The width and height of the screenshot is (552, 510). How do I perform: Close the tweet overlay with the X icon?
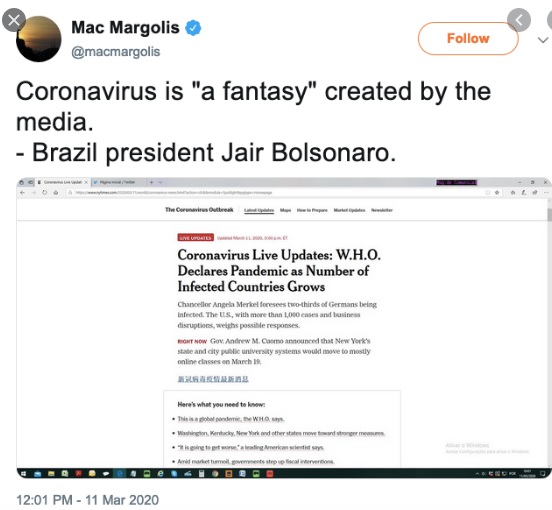tap(14, 20)
